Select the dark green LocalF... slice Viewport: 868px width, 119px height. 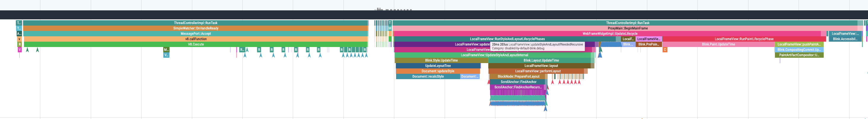[628, 39]
